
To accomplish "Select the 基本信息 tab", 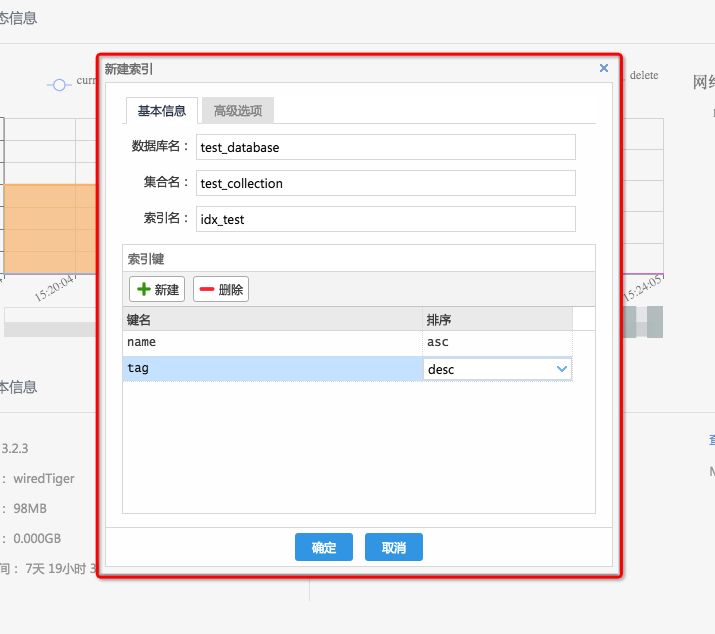I will point(162,110).
